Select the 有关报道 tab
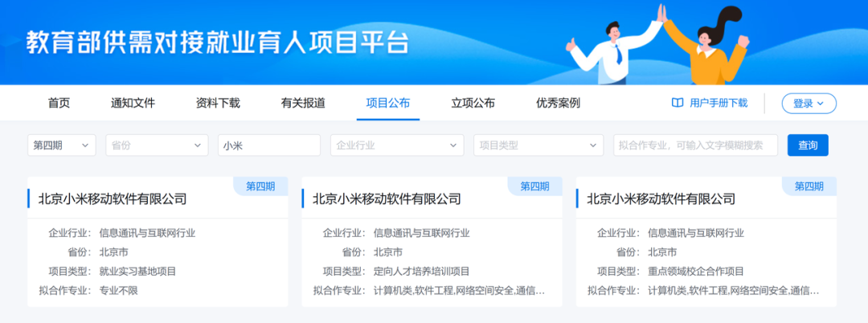 [303, 103]
